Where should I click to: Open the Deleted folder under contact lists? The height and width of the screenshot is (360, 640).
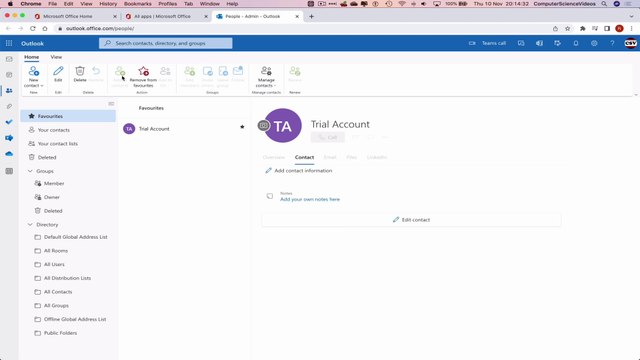click(68, 158)
